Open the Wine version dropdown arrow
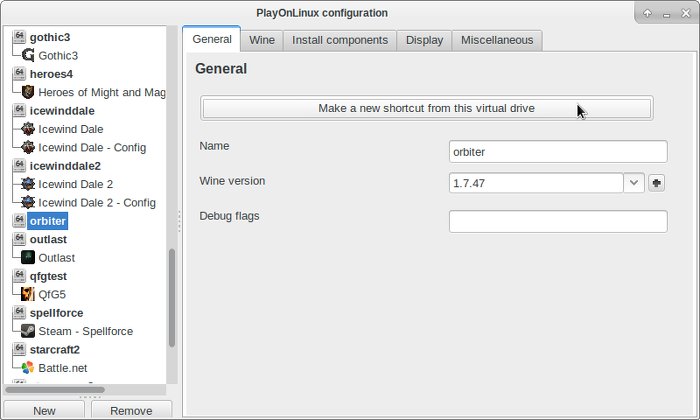The width and height of the screenshot is (700, 420). (633, 183)
